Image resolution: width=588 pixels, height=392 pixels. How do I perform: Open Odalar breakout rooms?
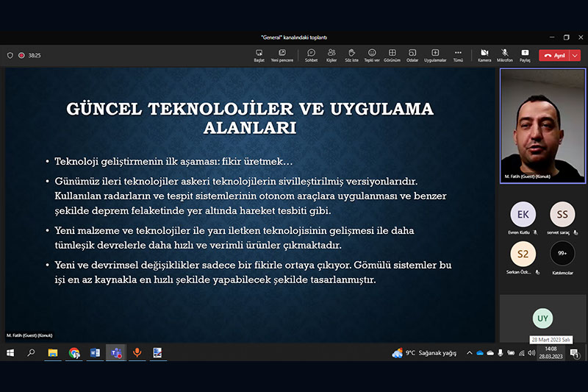point(412,54)
